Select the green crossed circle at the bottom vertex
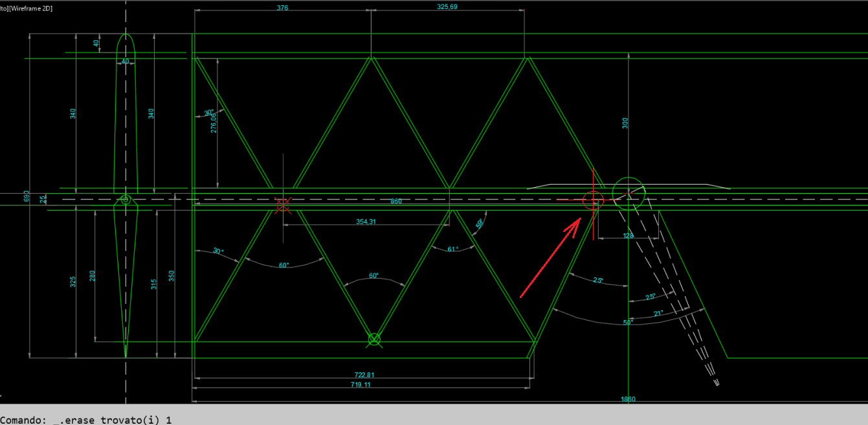868x425 pixels. pyautogui.click(x=374, y=339)
